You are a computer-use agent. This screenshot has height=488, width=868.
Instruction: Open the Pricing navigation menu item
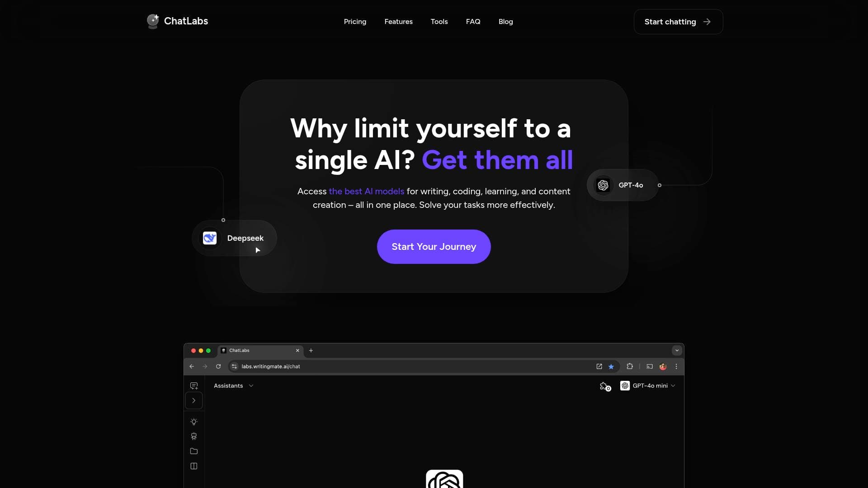pos(355,21)
